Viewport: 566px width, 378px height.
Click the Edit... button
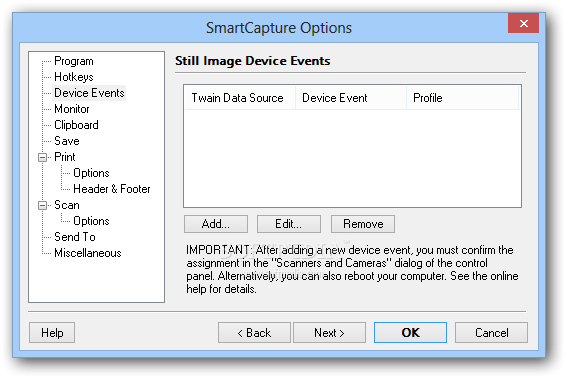click(x=289, y=224)
